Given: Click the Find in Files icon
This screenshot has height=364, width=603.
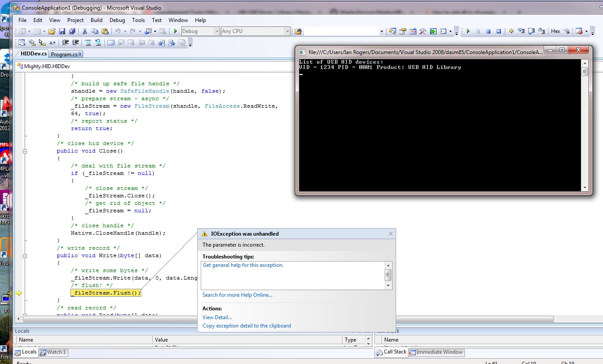Looking at the screenshot, I should pos(298,31).
